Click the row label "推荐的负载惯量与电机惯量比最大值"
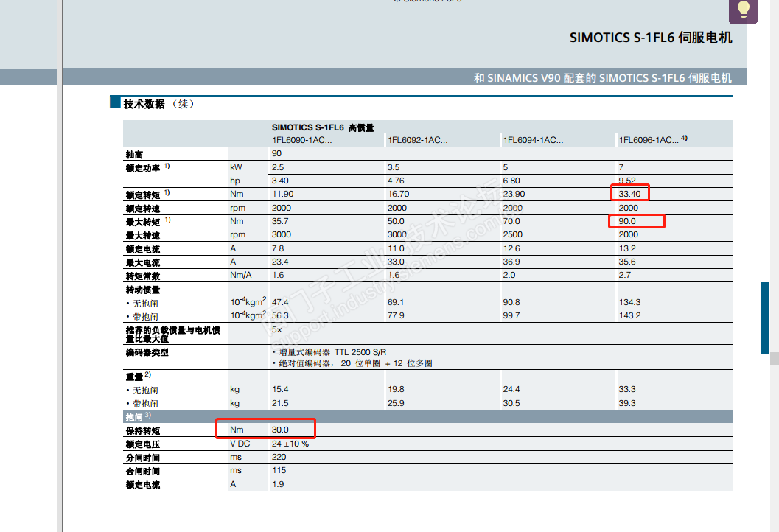This screenshot has height=532, width=779. point(173,335)
